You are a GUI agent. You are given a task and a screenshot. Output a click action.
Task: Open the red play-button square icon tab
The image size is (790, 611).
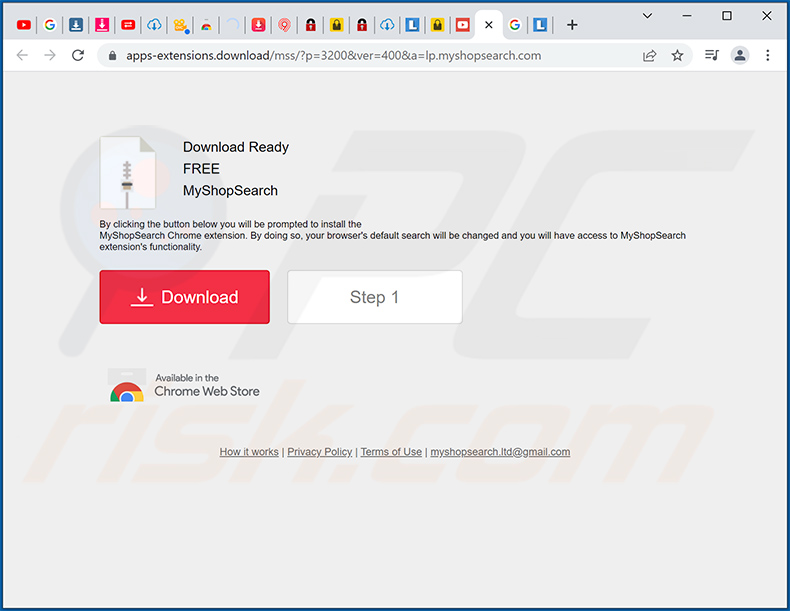(463, 25)
